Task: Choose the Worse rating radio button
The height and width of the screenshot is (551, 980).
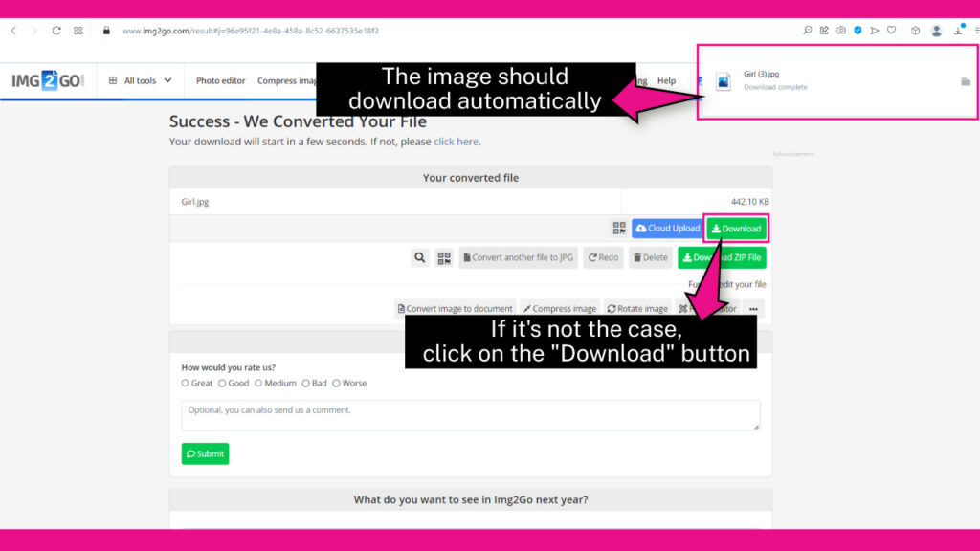Action: 336,384
